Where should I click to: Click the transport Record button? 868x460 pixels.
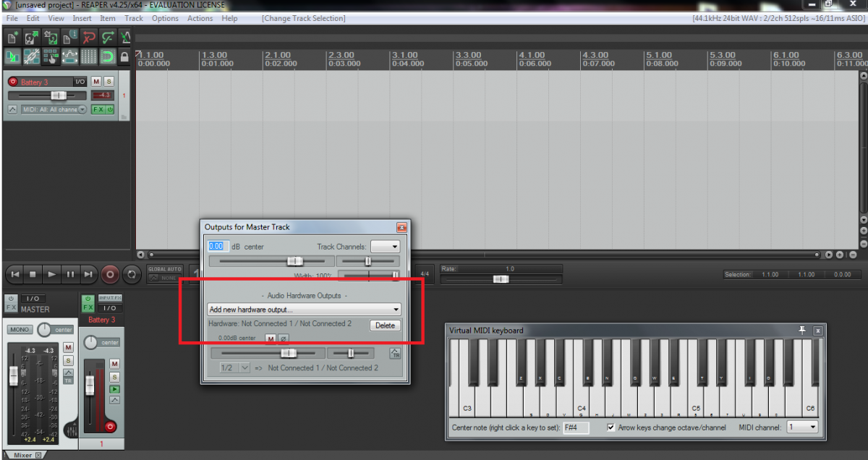(x=110, y=274)
